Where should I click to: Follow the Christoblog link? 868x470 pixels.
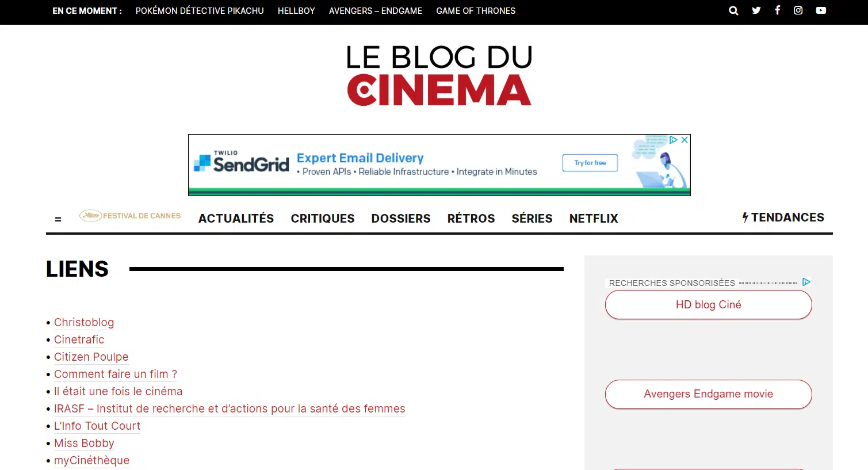click(84, 322)
